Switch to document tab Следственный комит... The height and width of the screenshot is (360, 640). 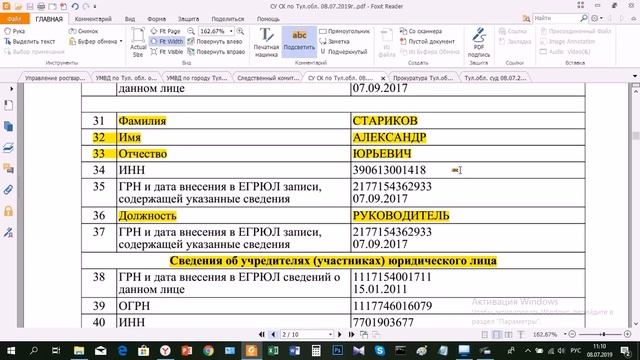[x=268, y=78]
